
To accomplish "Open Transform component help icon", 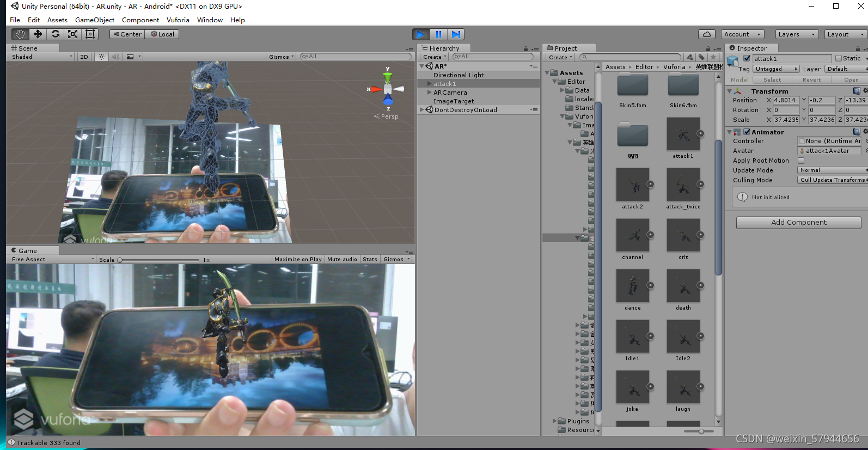I will pos(857,91).
